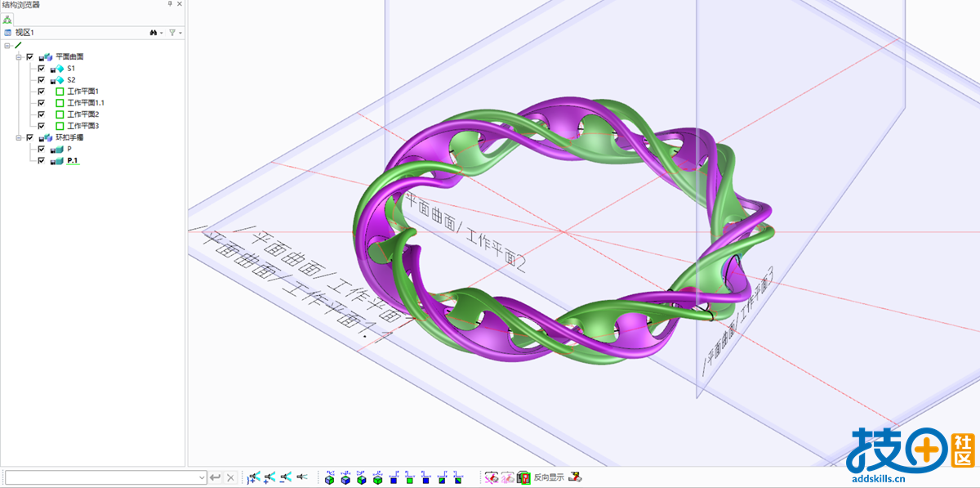Click the fourth green cube icon
The height and width of the screenshot is (488, 980).
377,477
